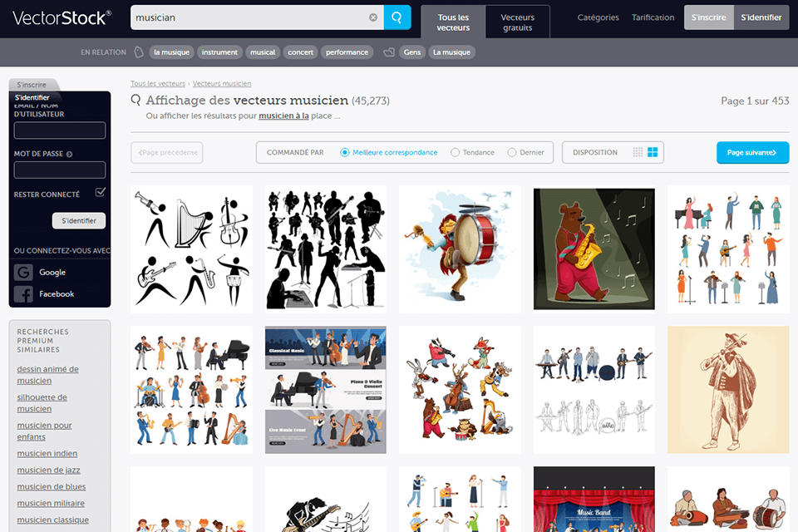798x532 pixels.
Task: Choose Meilleure correspondance radio option
Action: point(345,152)
